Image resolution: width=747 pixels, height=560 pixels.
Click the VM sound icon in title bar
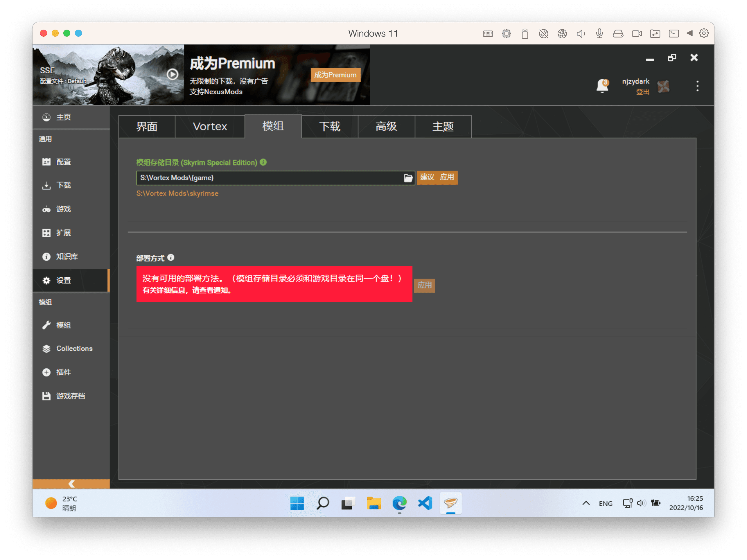pos(581,33)
